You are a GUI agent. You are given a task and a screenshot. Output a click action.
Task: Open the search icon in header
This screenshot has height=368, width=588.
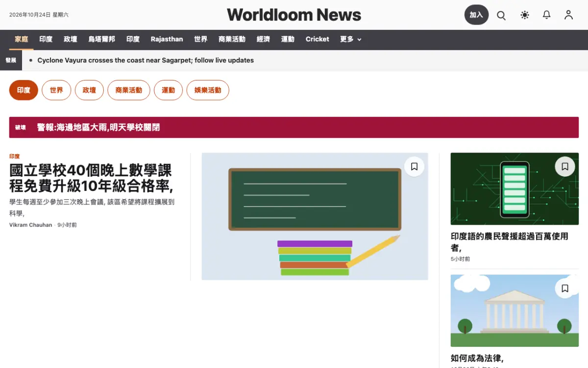pyautogui.click(x=501, y=15)
